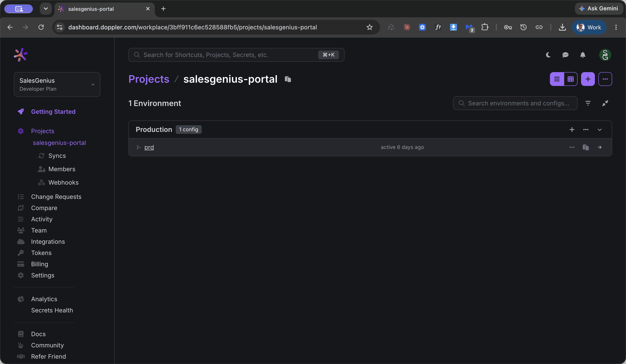This screenshot has height=364, width=626.
Task: Click the link chain icon in toolbar
Action: pos(539,27)
